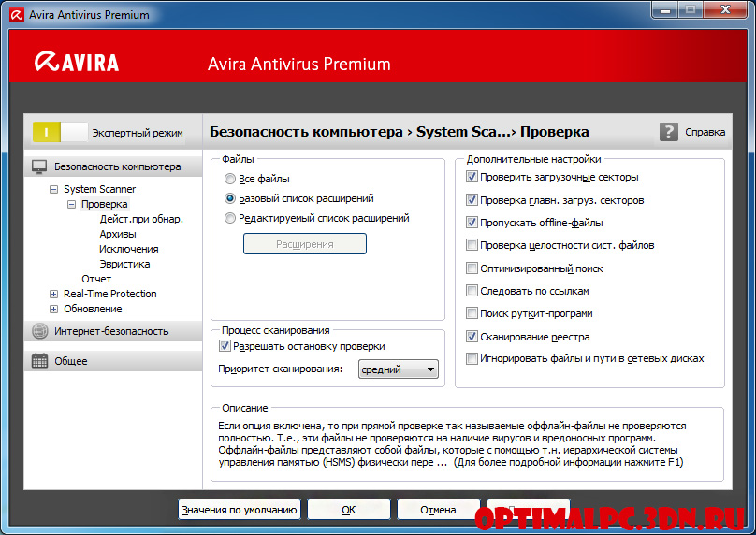Expand the Обновление tree node

(53, 309)
